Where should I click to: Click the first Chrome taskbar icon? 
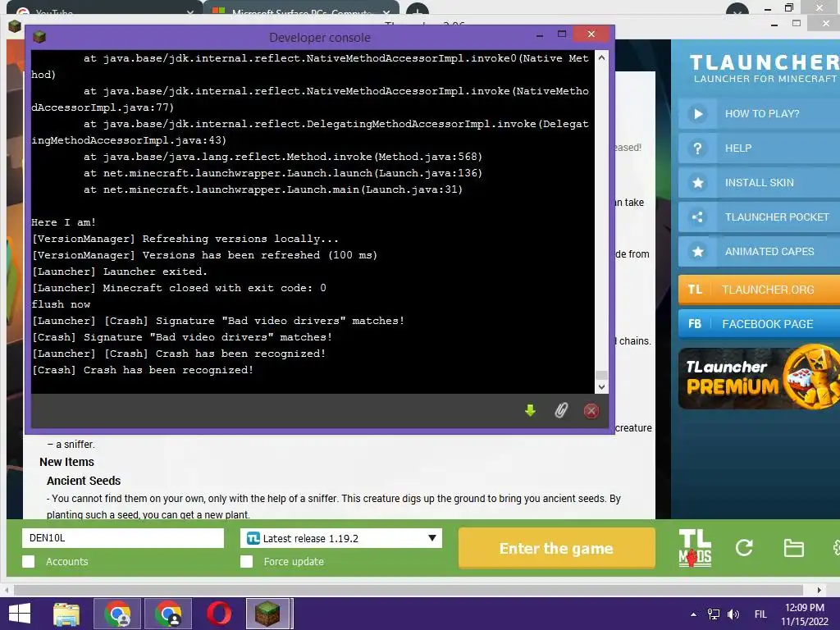[x=117, y=614]
